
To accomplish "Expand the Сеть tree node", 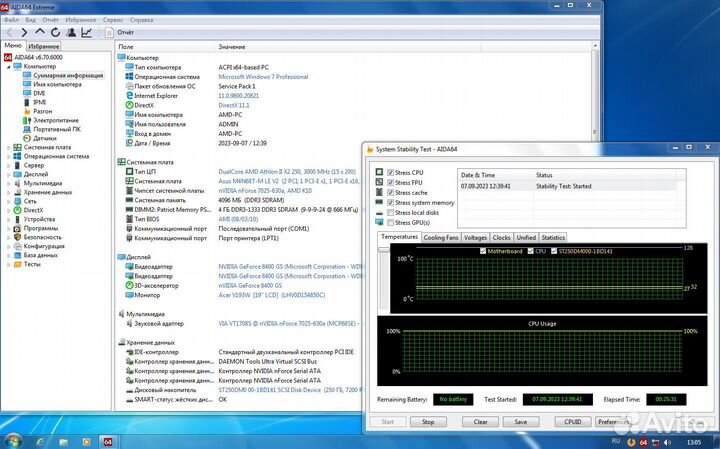I will coord(8,201).
